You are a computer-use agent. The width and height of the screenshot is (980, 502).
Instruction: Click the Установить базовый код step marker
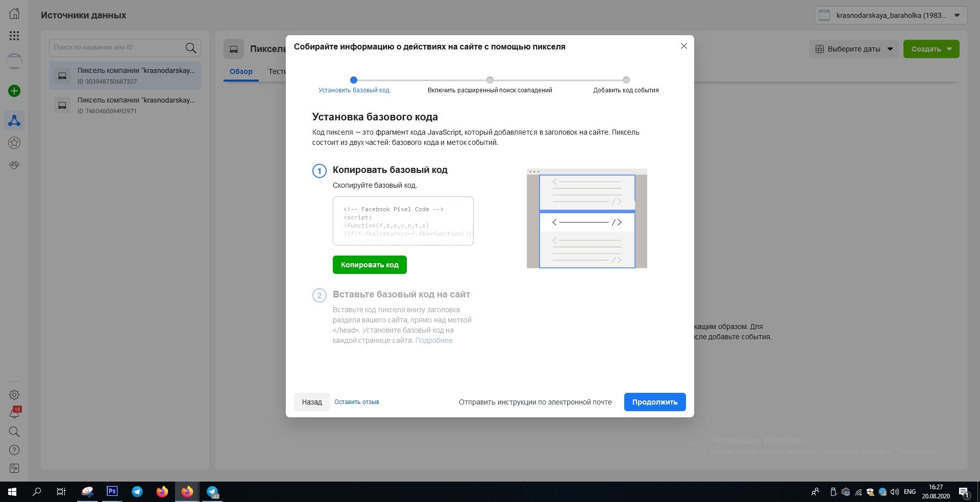354,80
